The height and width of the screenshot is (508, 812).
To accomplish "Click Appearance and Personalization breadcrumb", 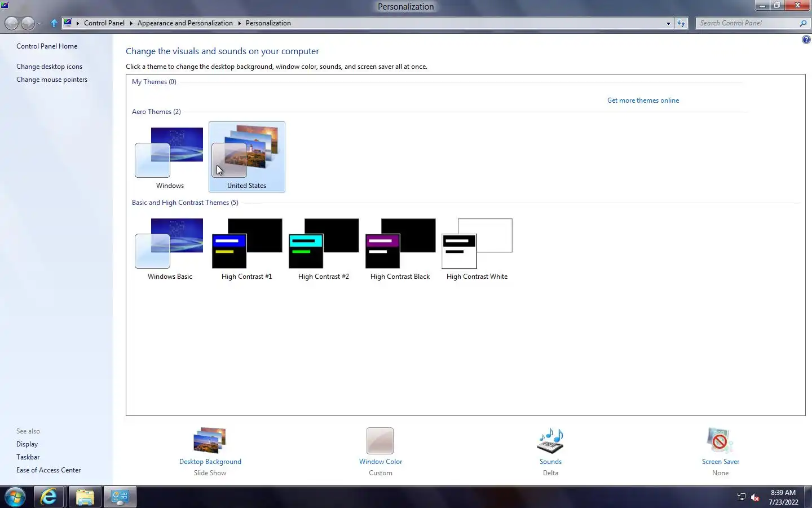I will (185, 23).
